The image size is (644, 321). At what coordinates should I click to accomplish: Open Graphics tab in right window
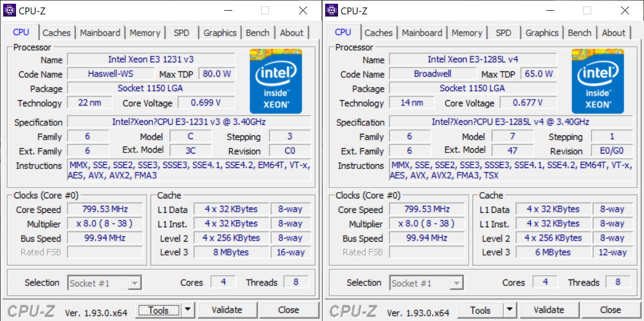click(541, 33)
